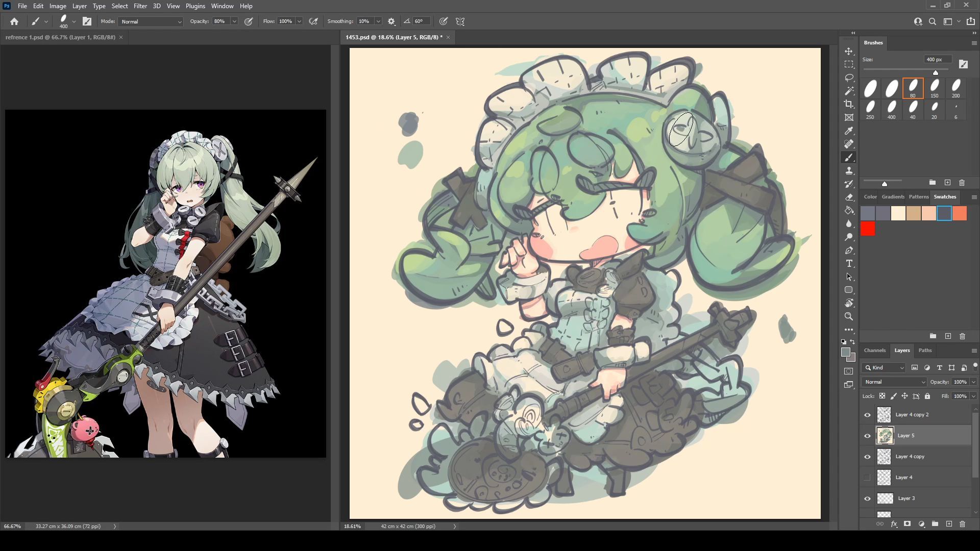This screenshot has height=551, width=980.
Task: Show hidden Layer 4
Action: point(867,478)
